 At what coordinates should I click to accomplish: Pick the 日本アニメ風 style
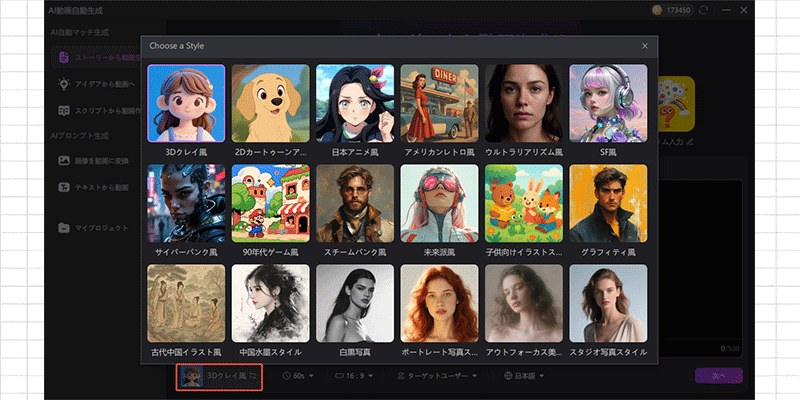355,103
